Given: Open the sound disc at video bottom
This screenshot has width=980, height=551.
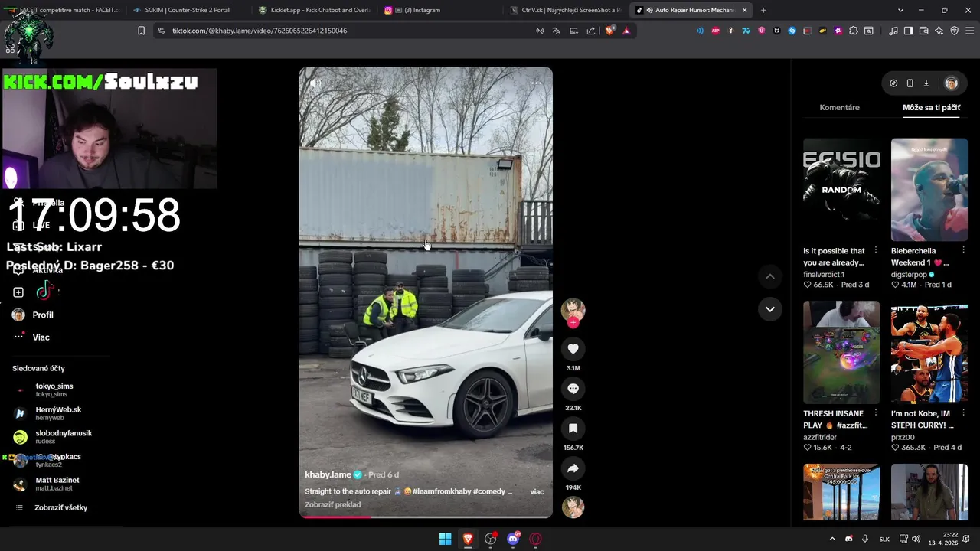Looking at the screenshot, I should (573, 507).
